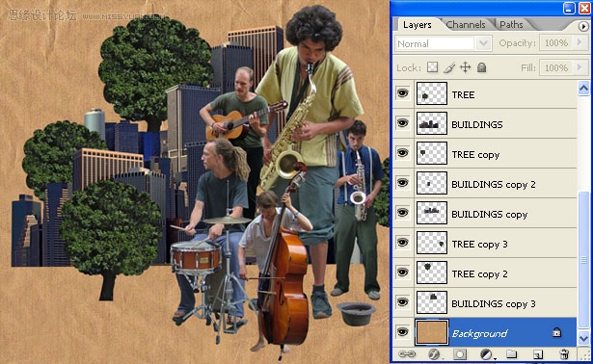
Task: Hide the Background layer
Action: pos(403,332)
